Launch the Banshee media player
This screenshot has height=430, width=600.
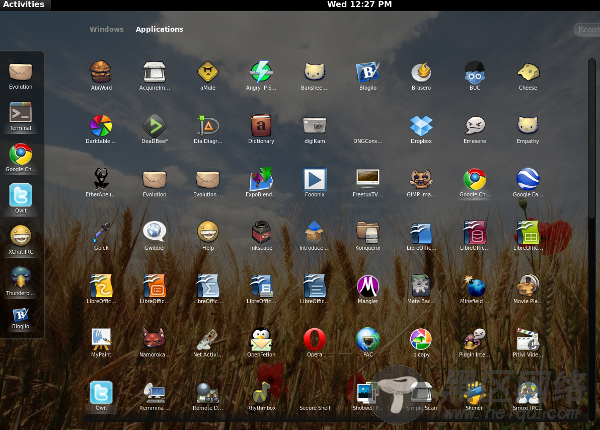314,75
